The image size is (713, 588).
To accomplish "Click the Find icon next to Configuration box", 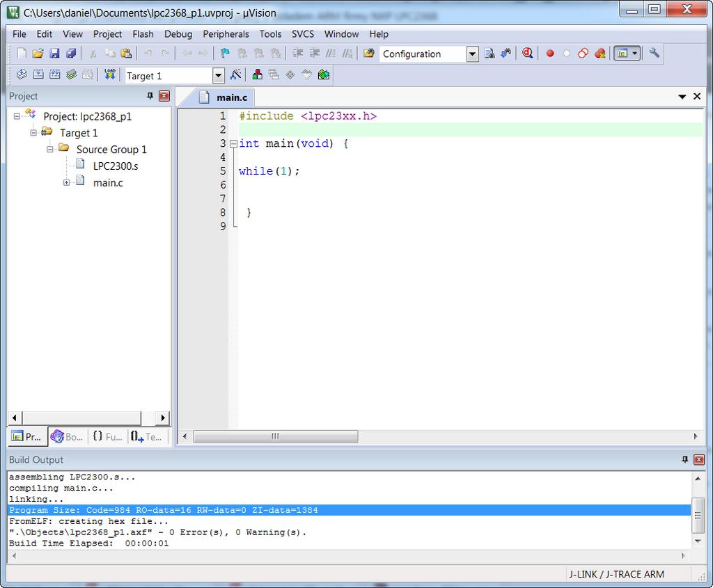I will coord(489,54).
